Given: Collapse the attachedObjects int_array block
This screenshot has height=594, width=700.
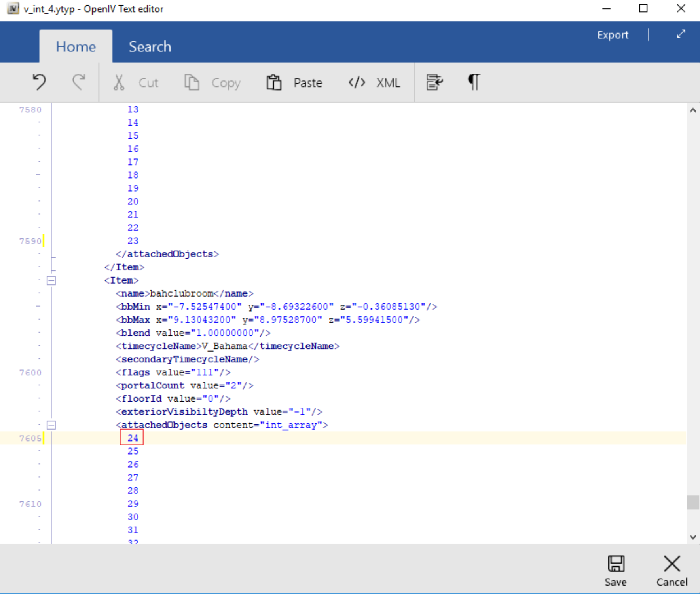Looking at the screenshot, I should pyautogui.click(x=51, y=425).
